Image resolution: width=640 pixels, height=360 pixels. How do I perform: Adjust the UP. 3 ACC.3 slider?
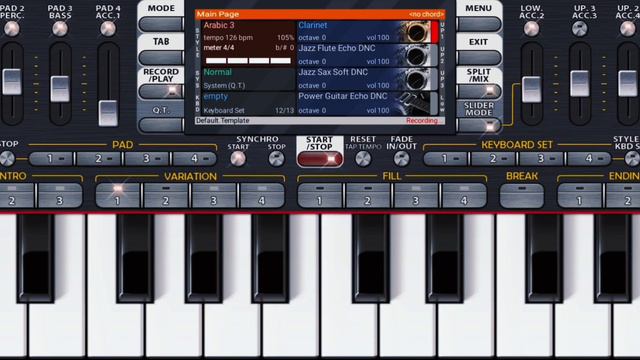click(x=580, y=83)
